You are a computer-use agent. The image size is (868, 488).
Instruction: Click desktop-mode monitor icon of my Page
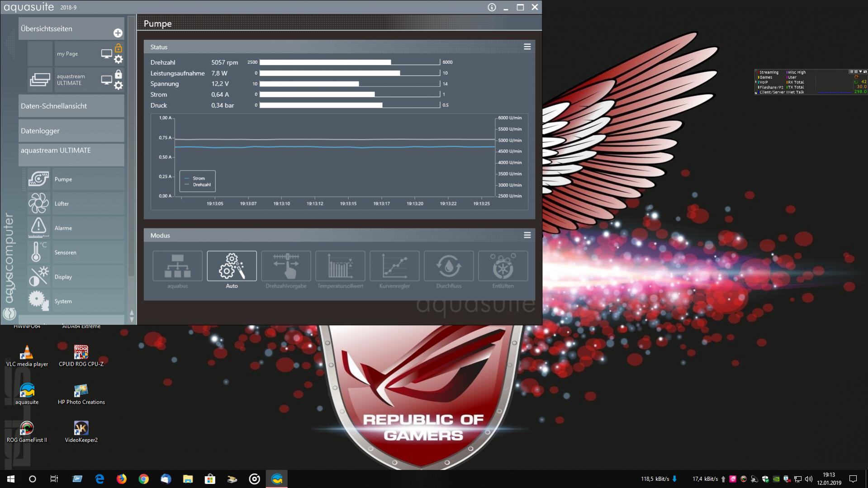click(x=106, y=54)
